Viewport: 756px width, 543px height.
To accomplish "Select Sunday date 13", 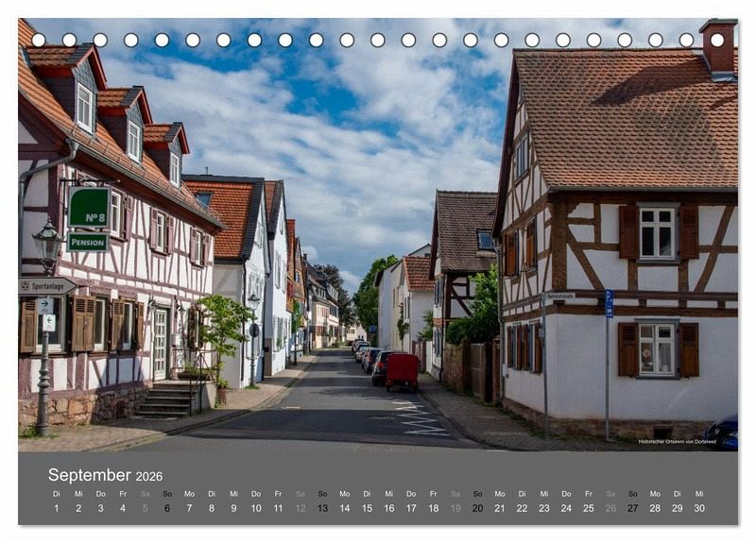I will point(322,508).
